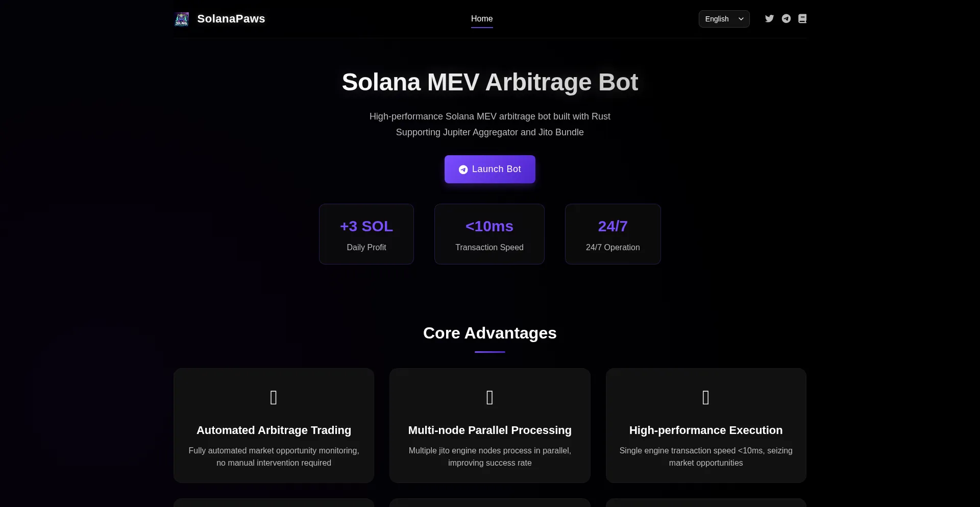Viewport: 980px width, 507px height.
Task: Open the Telegram icon in the header
Action: [x=786, y=19]
